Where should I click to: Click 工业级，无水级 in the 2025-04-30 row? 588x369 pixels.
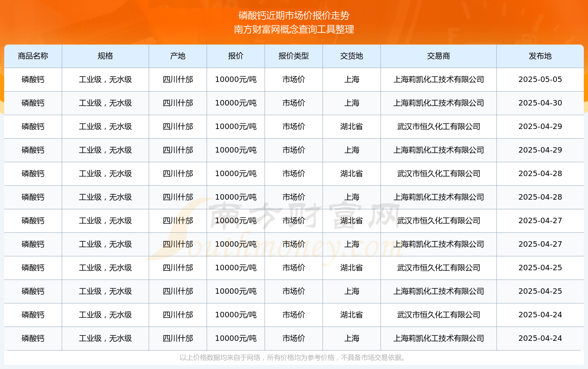point(105,103)
